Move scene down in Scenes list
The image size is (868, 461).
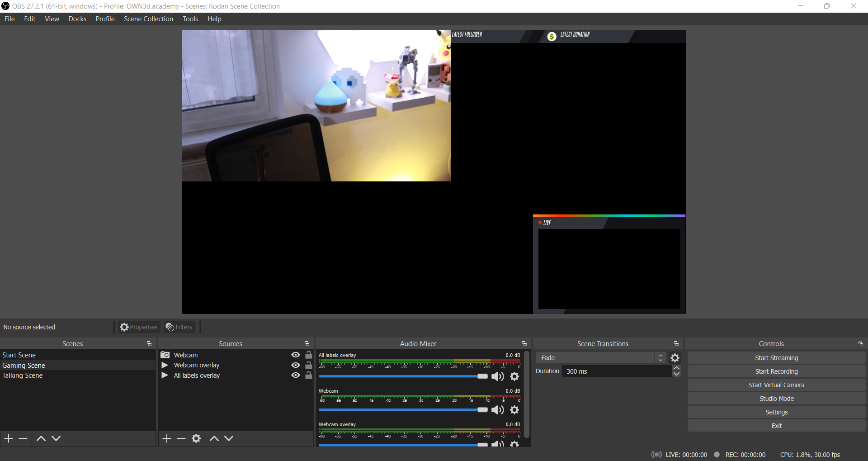56,438
